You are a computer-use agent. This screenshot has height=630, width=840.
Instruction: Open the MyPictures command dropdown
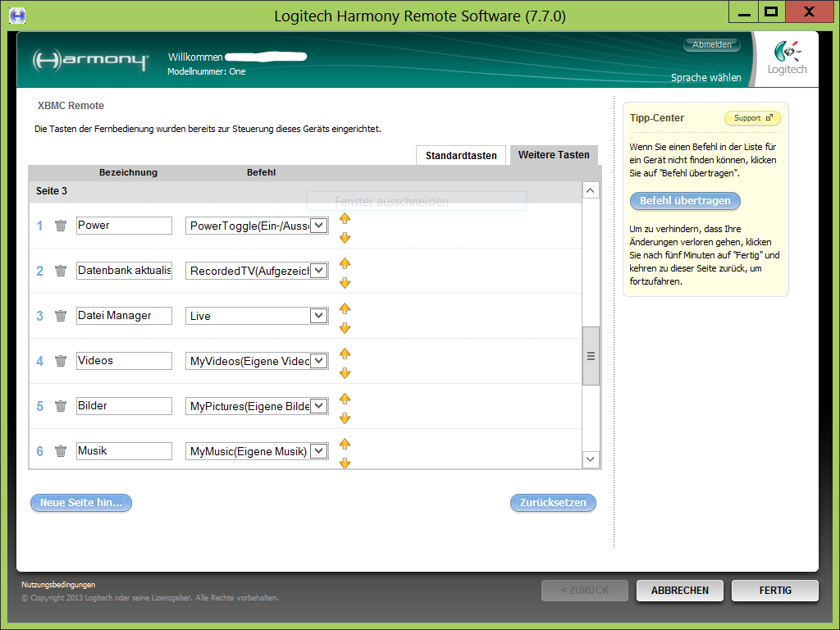click(319, 405)
